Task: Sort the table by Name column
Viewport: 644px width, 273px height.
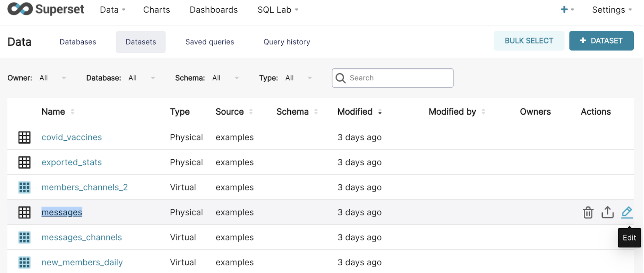Action: [x=72, y=112]
